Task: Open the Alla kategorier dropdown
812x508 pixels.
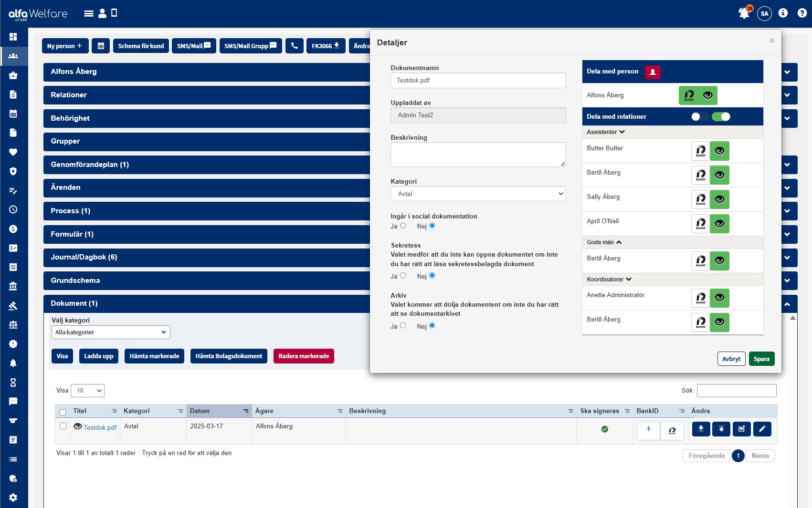Action: pyautogui.click(x=111, y=332)
